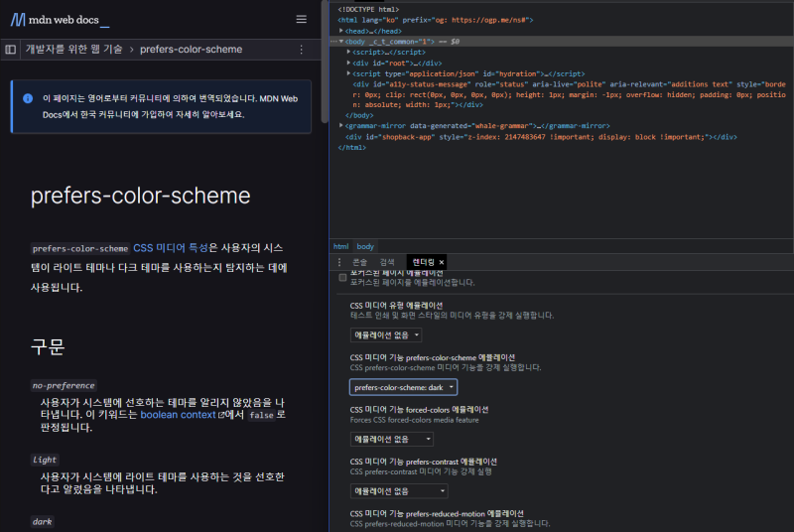Close the 렌더링 drawer tab
The width and height of the screenshot is (794, 532).
(442, 262)
